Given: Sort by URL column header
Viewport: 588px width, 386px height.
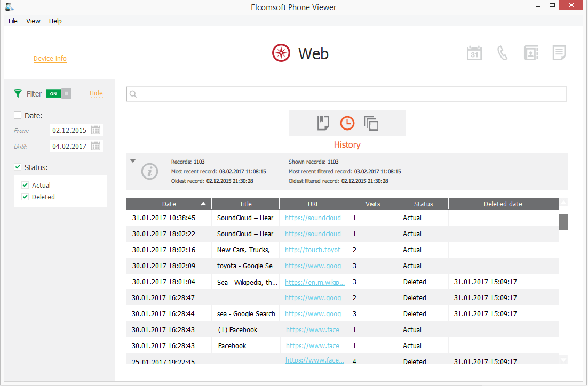Looking at the screenshot, I should pos(314,204).
